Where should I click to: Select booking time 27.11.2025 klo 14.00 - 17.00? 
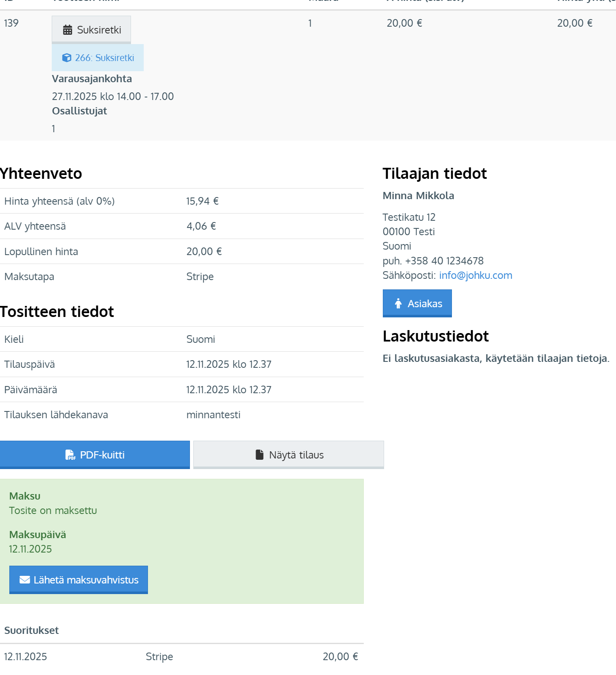coord(113,97)
